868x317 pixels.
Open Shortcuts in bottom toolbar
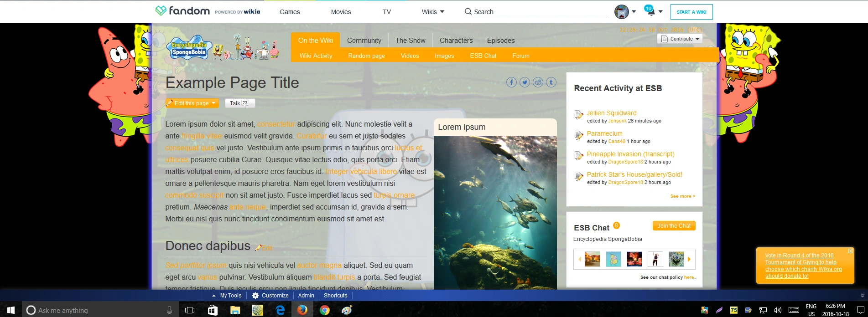click(x=336, y=296)
